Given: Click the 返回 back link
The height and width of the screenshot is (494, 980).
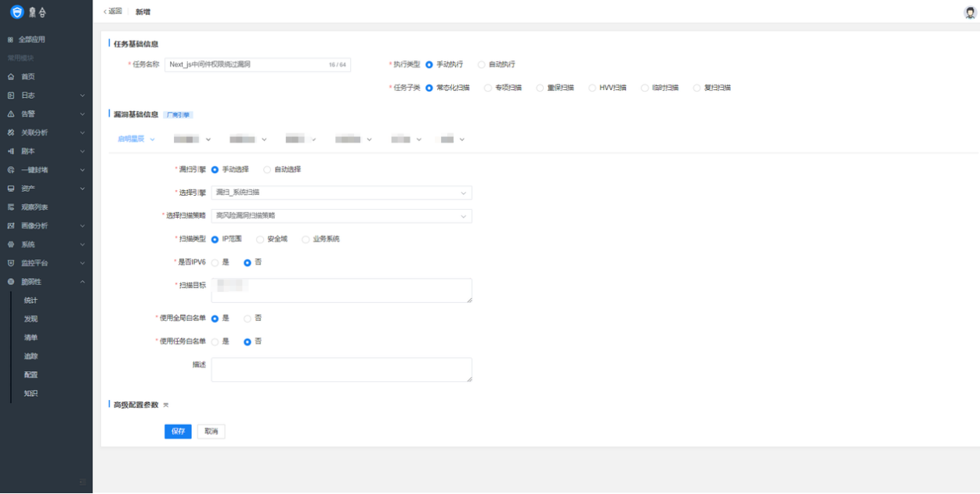Looking at the screenshot, I should (114, 12).
